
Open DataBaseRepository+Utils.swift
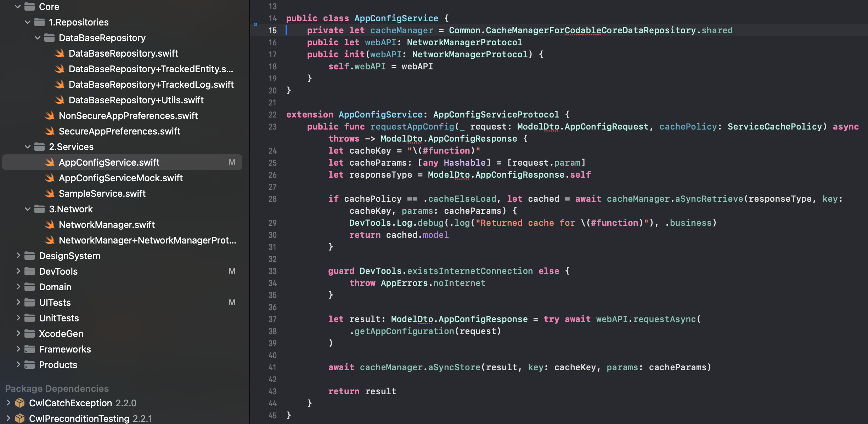pos(136,100)
